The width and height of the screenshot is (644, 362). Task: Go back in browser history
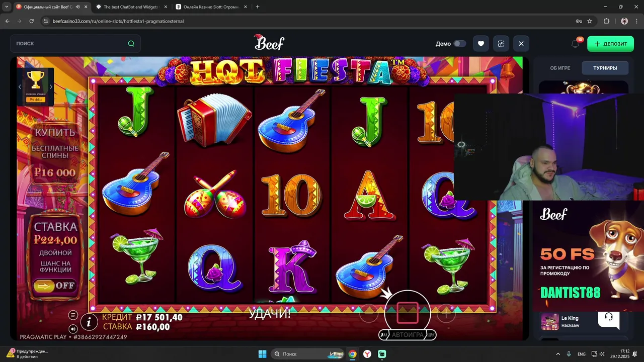pos(8,21)
